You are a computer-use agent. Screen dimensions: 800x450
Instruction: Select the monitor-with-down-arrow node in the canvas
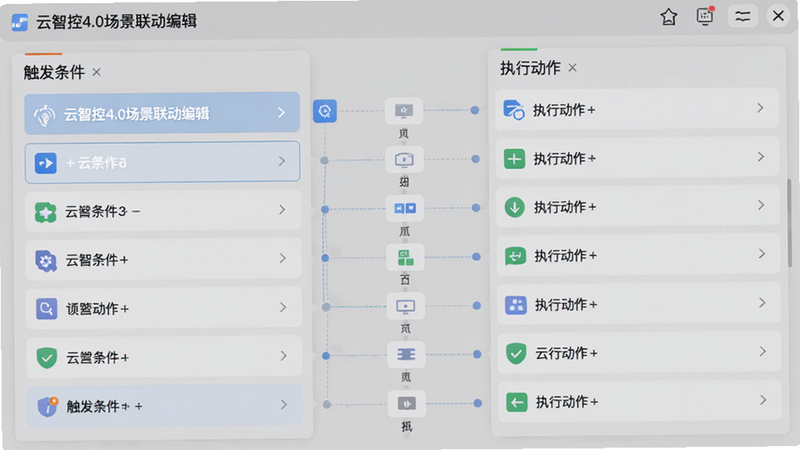(x=404, y=159)
